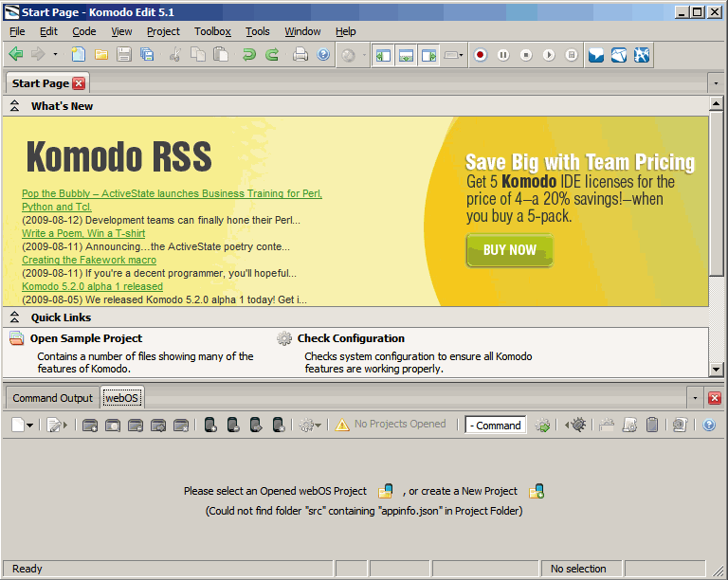Open editor tab list dropdown arrow
The width and height of the screenshot is (728, 580).
pos(716,83)
